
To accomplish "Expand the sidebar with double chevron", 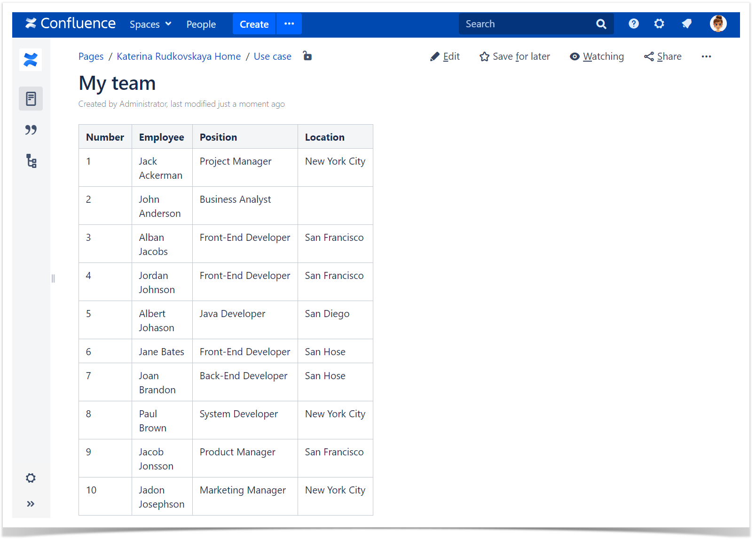I will click(31, 504).
